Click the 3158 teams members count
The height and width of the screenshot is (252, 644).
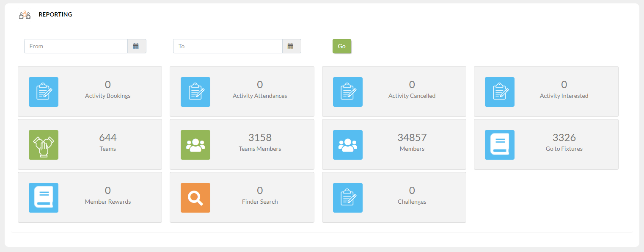pyautogui.click(x=260, y=138)
